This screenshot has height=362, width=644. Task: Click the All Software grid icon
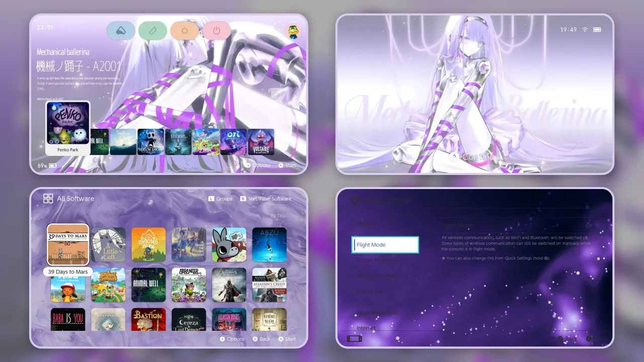pyautogui.click(x=48, y=199)
